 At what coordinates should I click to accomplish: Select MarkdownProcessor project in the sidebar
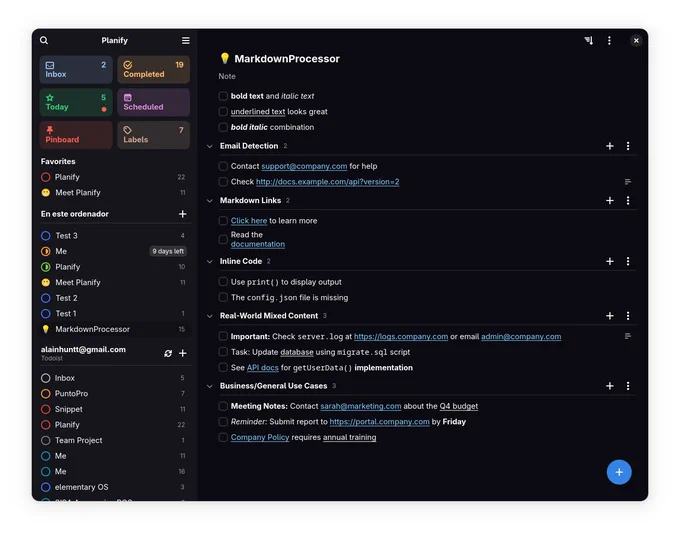click(114, 329)
